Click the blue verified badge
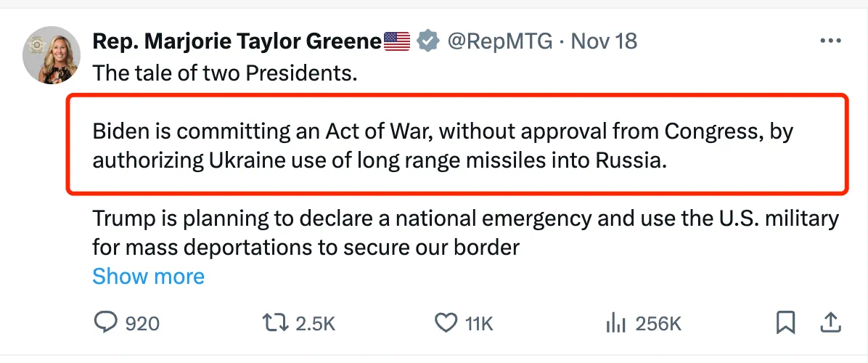Screen dimensions: 868x363 pos(429,41)
